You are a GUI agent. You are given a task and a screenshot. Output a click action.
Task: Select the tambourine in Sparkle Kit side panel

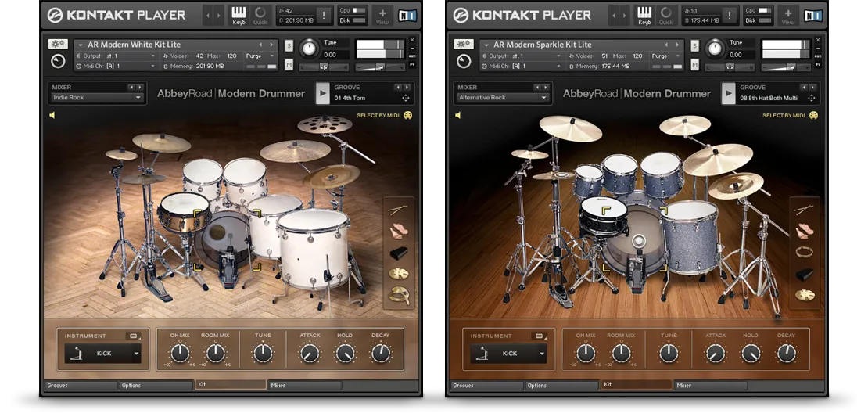click(804, 251)
